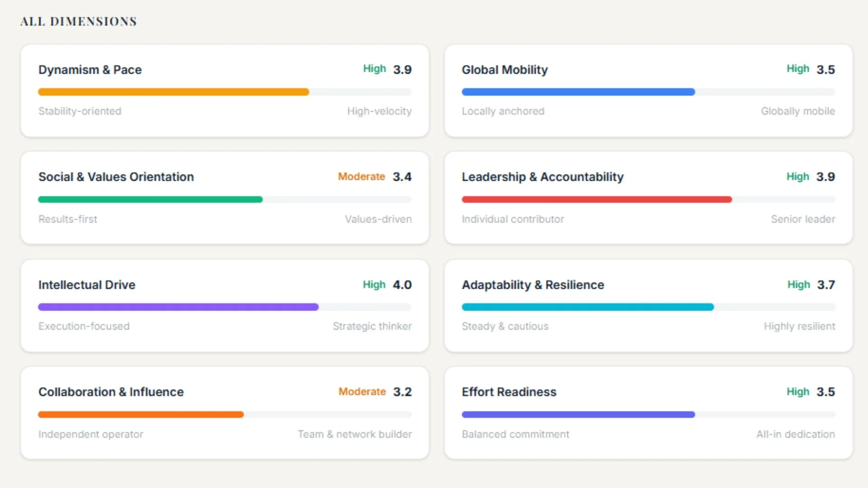Viewport: 868px width, 488px height.
Task: Click the 'High-velocity' label
Action: click(379, 111)
